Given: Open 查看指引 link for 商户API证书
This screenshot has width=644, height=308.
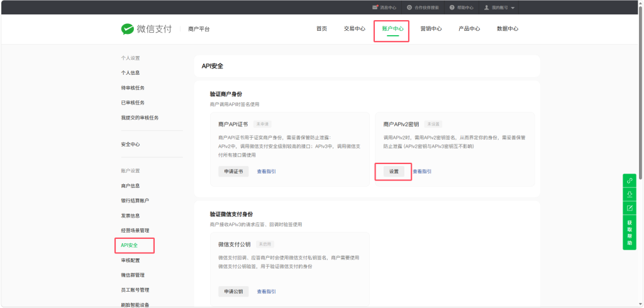Looking at the screenshot, I should coord(266,171).
